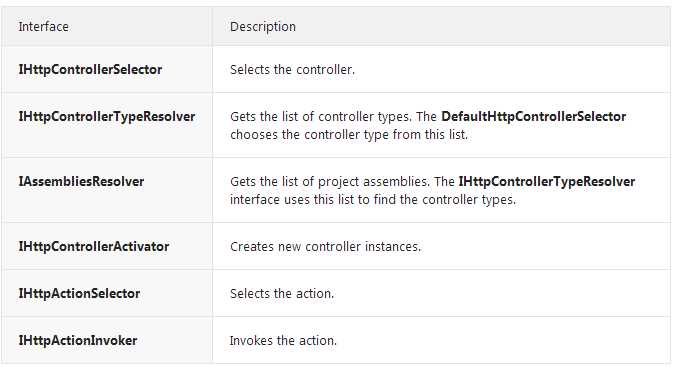This screenshot has width=674, height=367.
Task: Click 'chooses the controller type from this list' line
Action: 349,135
